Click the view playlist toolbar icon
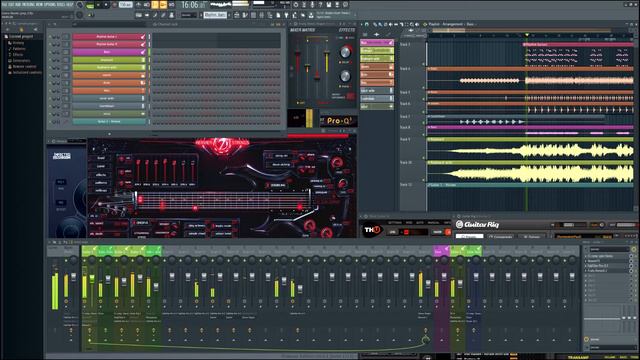The image size is (640, 360). pos(236,15)
